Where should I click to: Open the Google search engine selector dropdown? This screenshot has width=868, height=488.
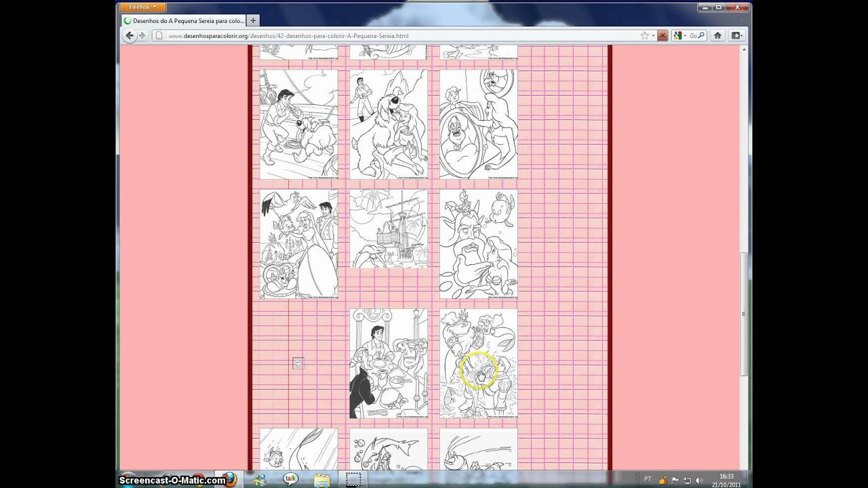(x=679, y=35)
